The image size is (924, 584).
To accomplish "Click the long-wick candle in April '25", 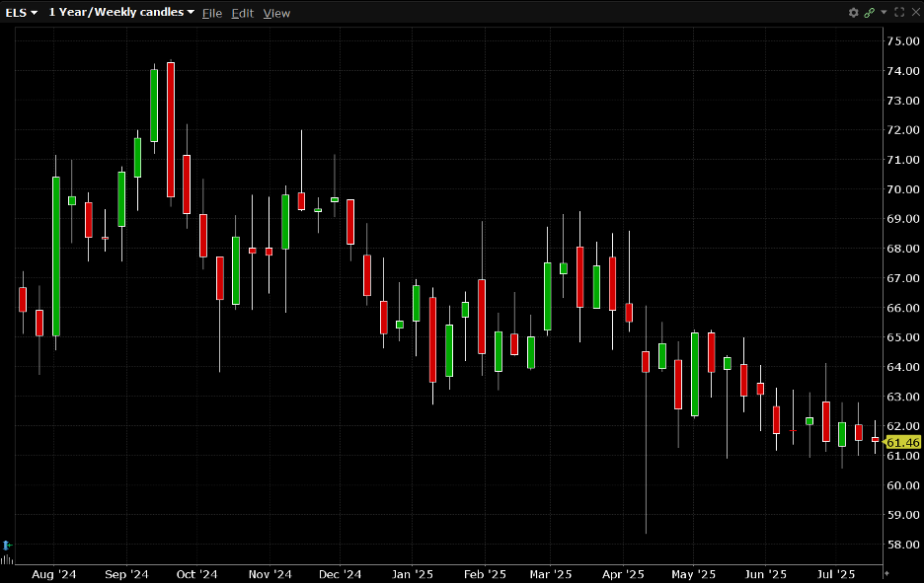I will [x=646, y=361].
